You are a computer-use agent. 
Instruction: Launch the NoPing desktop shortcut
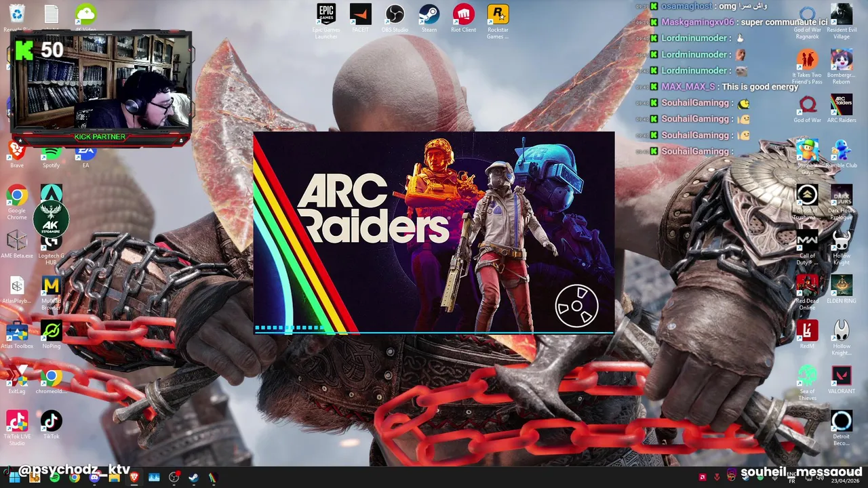tap(51, 335)
